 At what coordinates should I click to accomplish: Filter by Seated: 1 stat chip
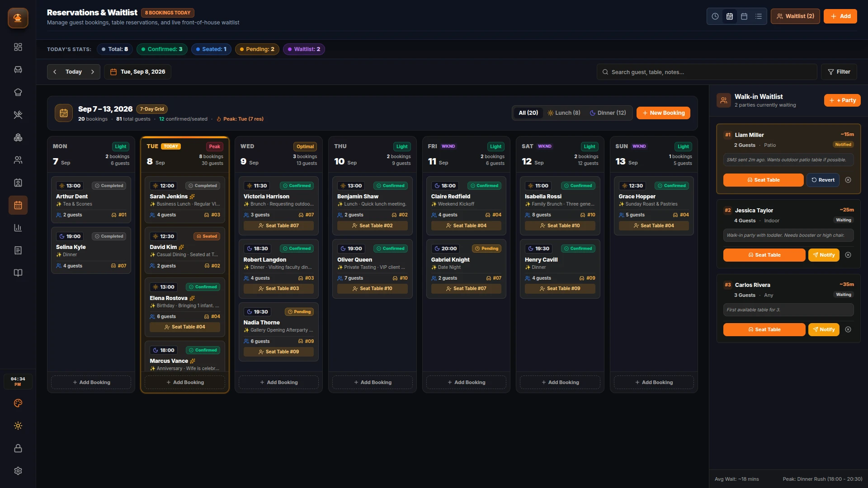(211, 49)
